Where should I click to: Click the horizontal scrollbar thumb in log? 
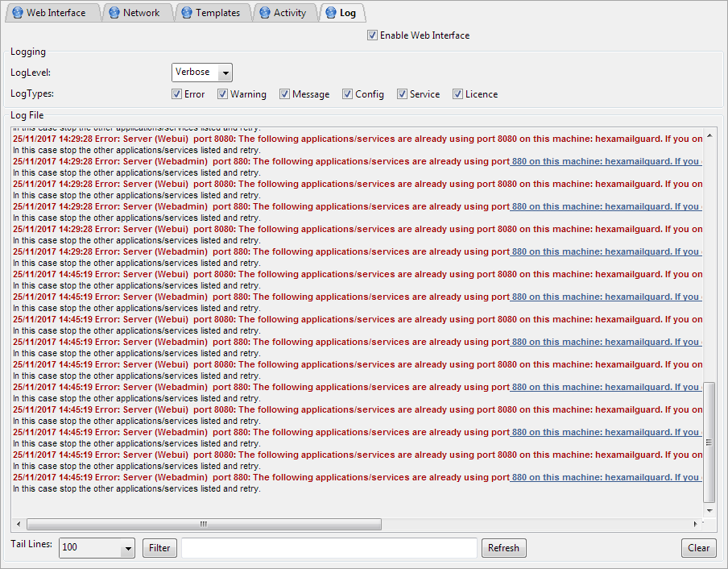click(x=203, y=524)
